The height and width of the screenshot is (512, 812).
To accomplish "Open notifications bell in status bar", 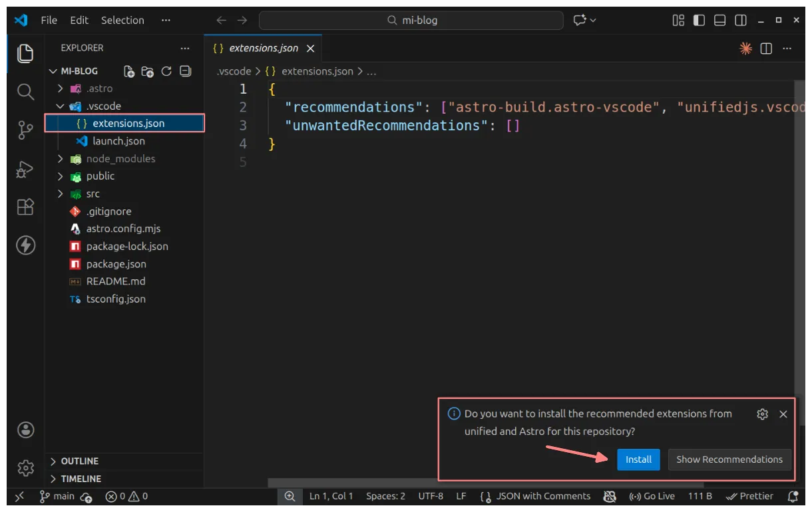I will pos(793,496).
